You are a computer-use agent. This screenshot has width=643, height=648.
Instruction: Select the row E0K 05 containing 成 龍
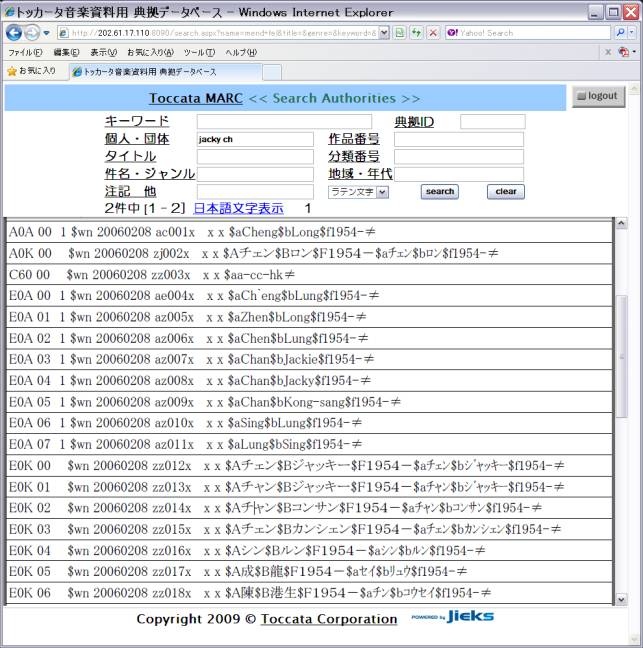(309, 572)
